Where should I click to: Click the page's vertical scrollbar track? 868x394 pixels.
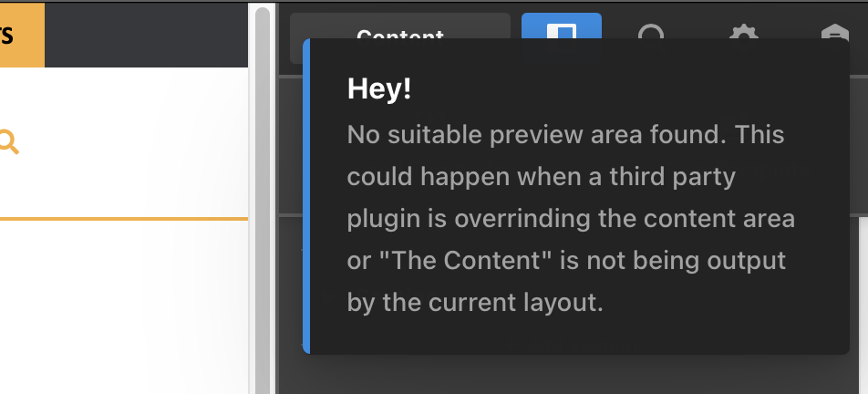click(x=263, y=199)
